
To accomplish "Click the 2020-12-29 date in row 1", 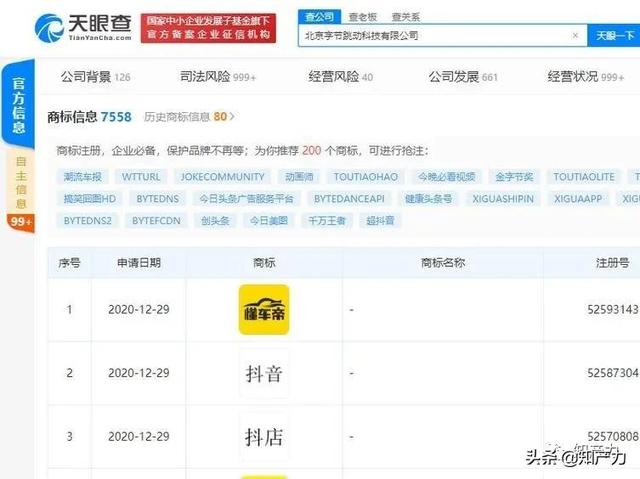I will pyautogui.click(x=139, y=310).
